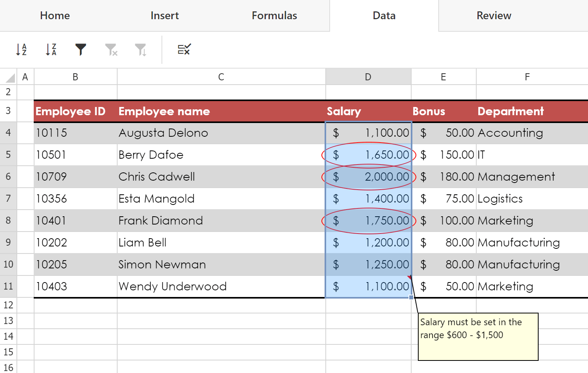Click the salary range comment note box

click(x=478, y=336)
